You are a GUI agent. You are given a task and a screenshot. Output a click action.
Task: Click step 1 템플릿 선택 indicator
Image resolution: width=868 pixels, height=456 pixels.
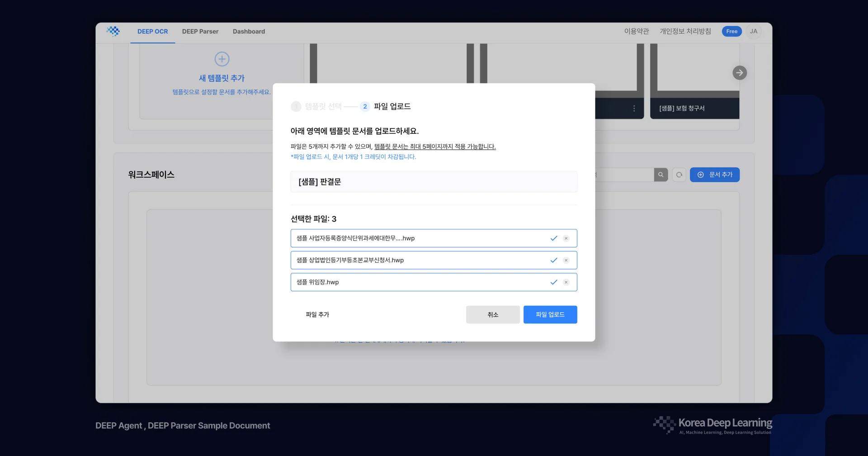296,106
